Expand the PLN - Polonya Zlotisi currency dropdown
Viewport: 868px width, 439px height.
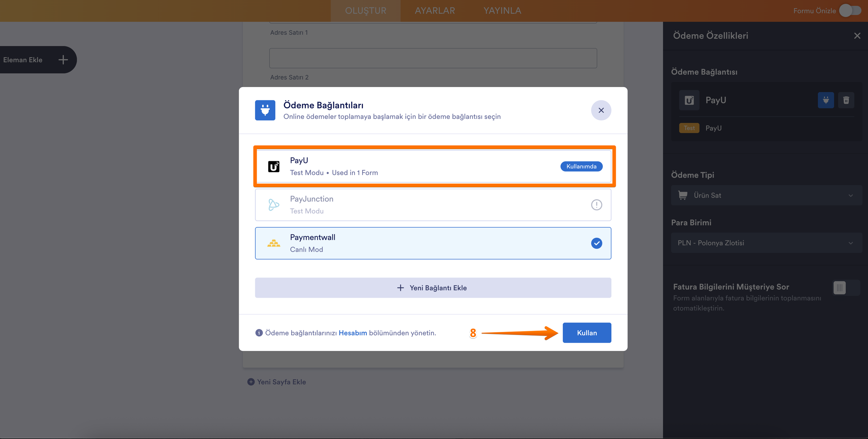pos(766,243)
